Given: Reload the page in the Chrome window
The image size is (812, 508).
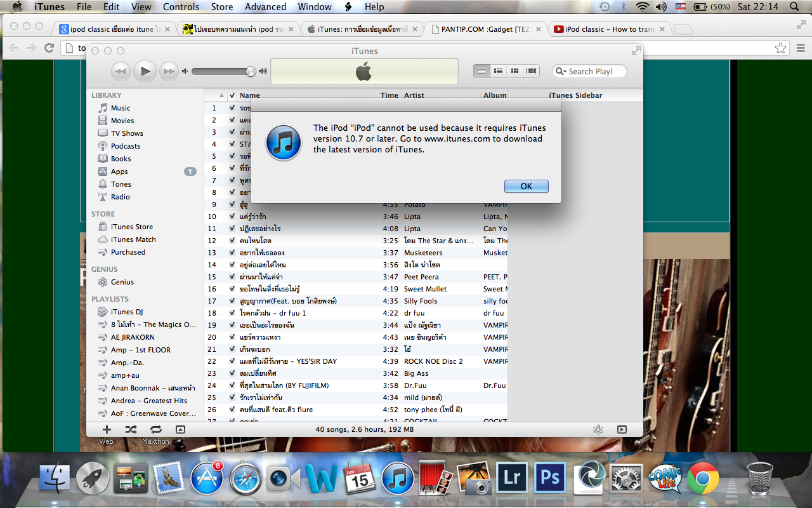Looking at the screenshot, I should point(49,48).
